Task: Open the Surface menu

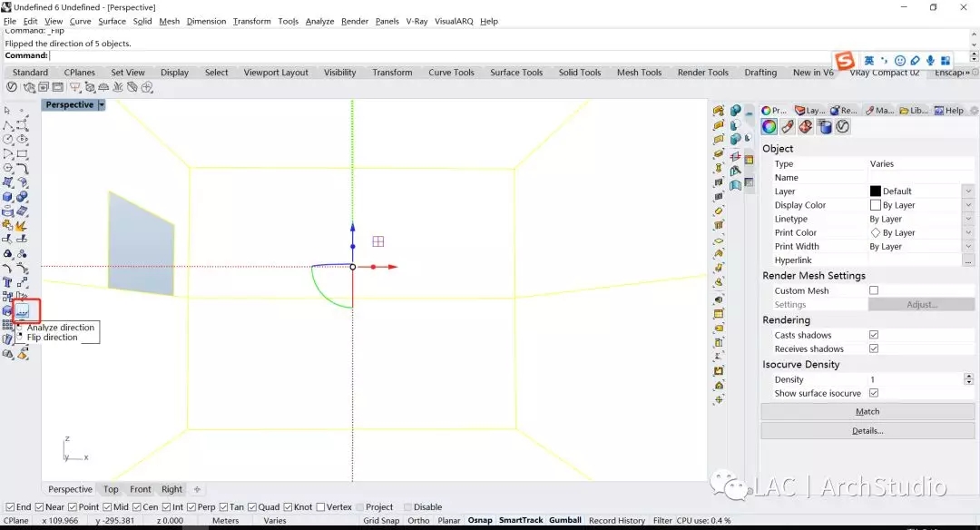Action: [112, 21]
